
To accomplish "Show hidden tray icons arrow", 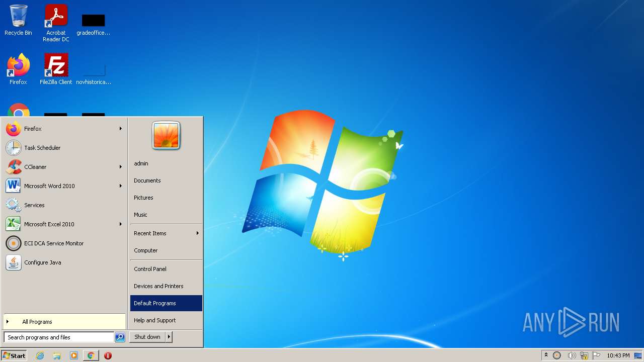I will (546, 355).
